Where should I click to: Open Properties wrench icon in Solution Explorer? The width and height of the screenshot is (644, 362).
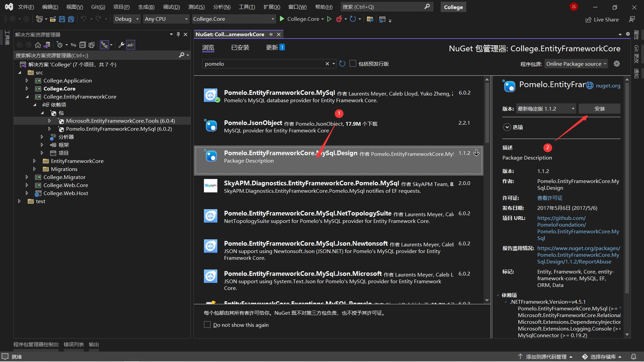pyautogui.click(x=121, y=45)
